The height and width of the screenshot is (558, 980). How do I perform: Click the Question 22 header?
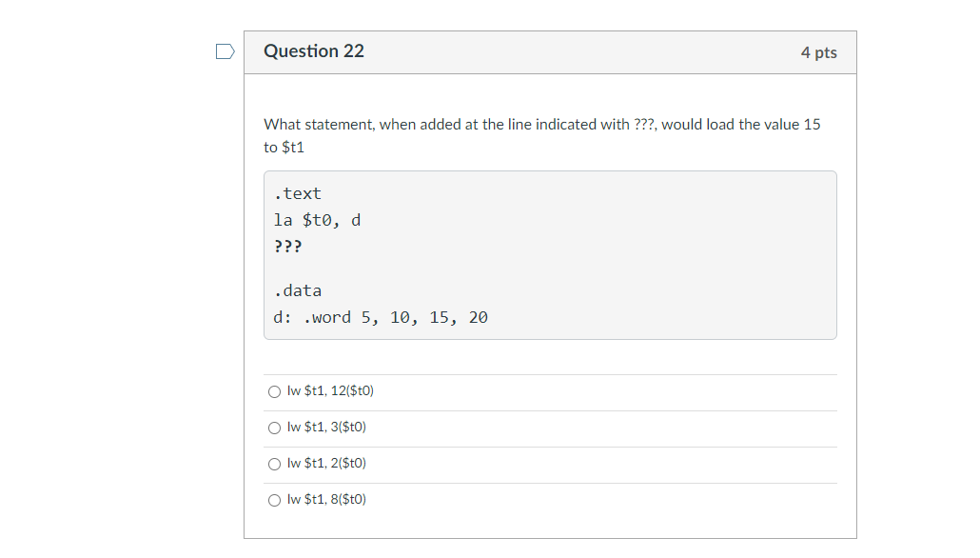click(x=314, y=51)
